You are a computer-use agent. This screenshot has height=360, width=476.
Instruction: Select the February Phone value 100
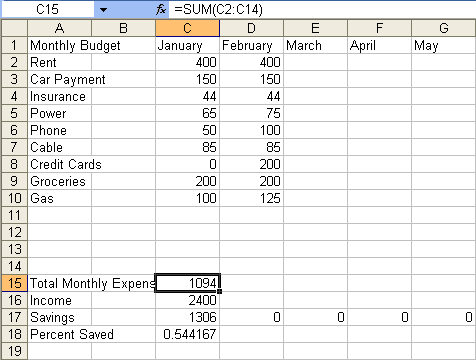(251, 130)
